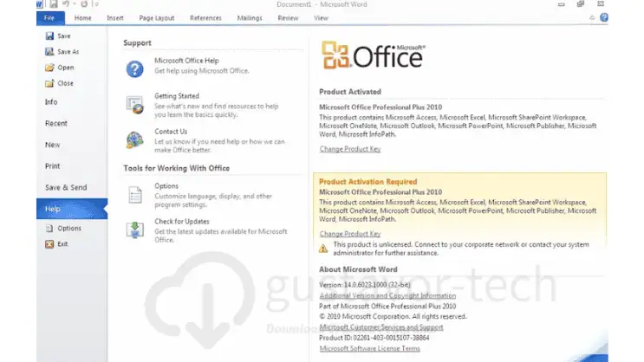The height and width of the screenshot is (362, 644).
Task: Switch to the Insert tab
Action: click(115, 18)
